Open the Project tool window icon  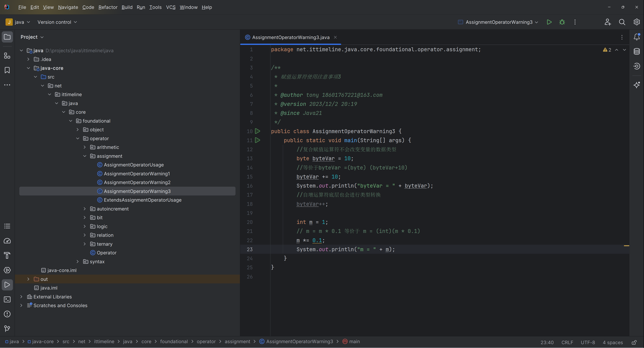point(7,37)
